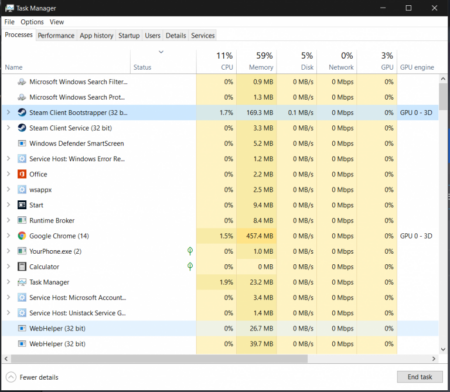This screenshot has width=450, height=392.
Task: Switch to the Startup tab
Action: pos(129,35)
